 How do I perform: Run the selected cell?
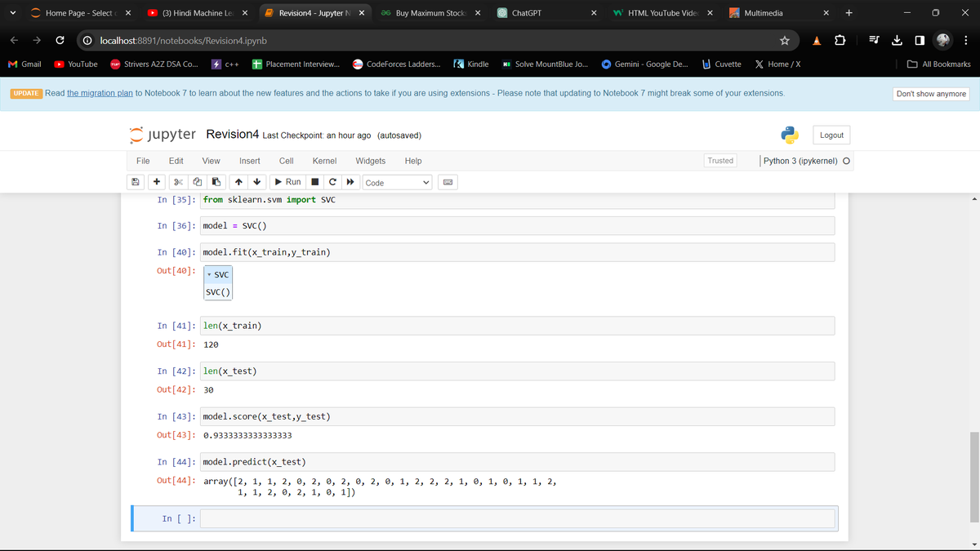[x=287, y=182]
